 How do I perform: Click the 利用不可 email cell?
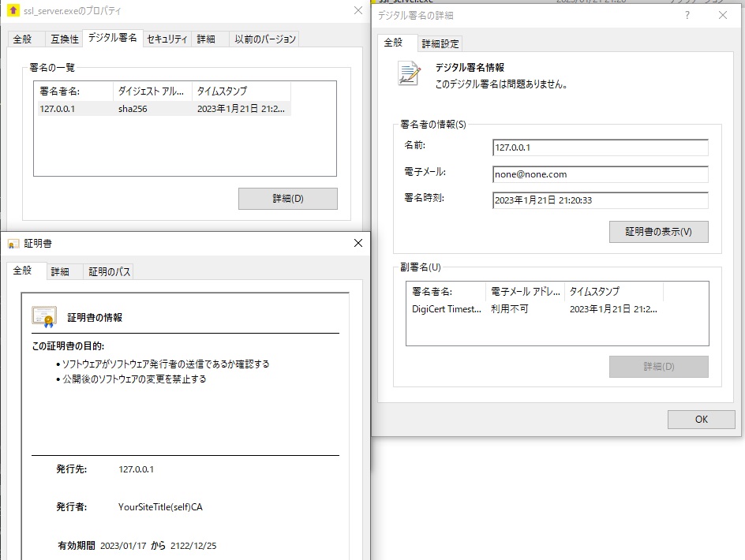click(x=509, y=309)
